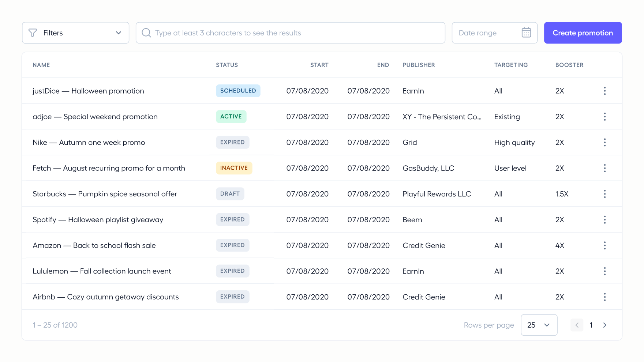Click targeting value 'User level'
This screenshot has width=644, height=362.
click(x=510, y=168)
